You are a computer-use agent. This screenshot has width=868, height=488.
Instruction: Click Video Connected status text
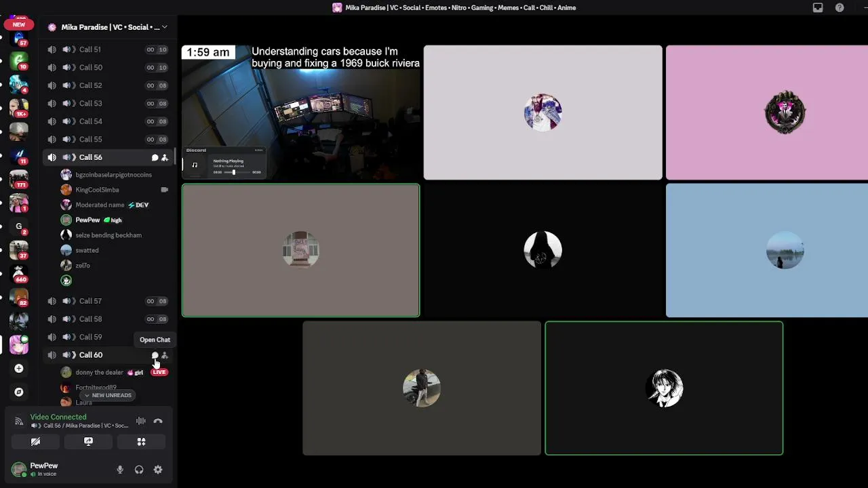click(x=58, y=417)
